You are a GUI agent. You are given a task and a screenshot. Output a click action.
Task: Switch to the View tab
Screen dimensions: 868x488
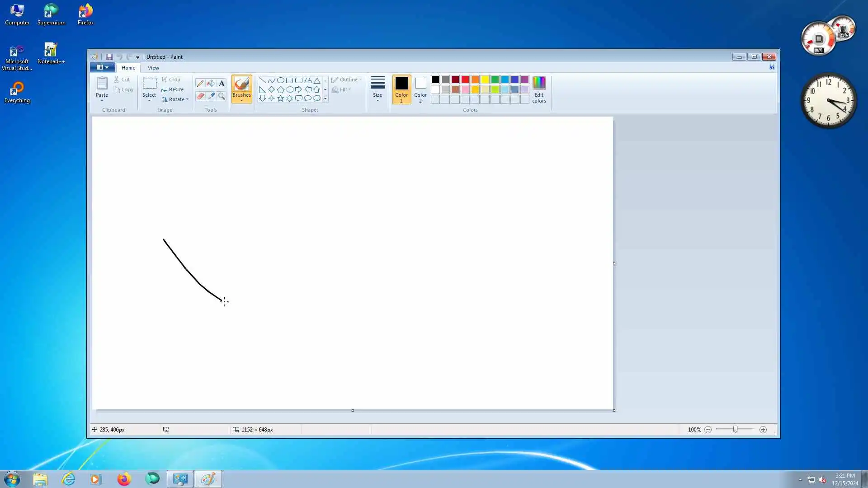click(x=153, y=68)
